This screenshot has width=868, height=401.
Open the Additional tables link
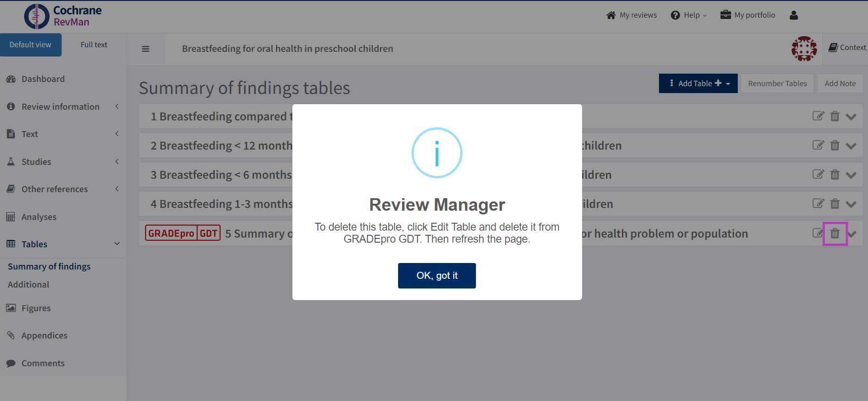click(x=28, y=285)
